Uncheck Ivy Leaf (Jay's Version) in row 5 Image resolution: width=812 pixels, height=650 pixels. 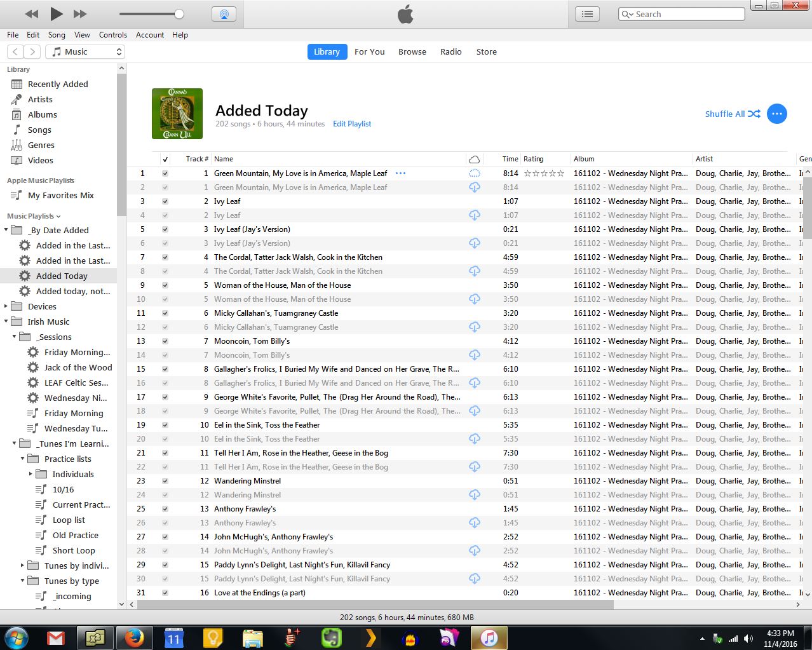coord(165,229)
